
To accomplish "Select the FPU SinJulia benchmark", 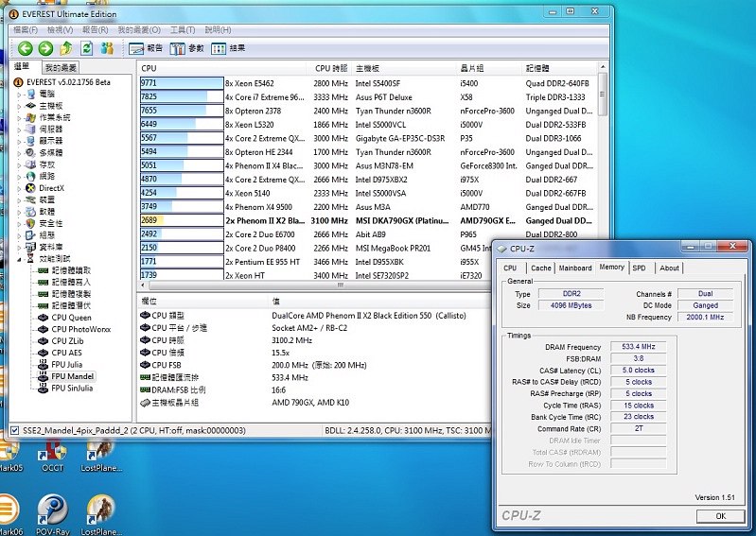I will click(x=72, y=389).
